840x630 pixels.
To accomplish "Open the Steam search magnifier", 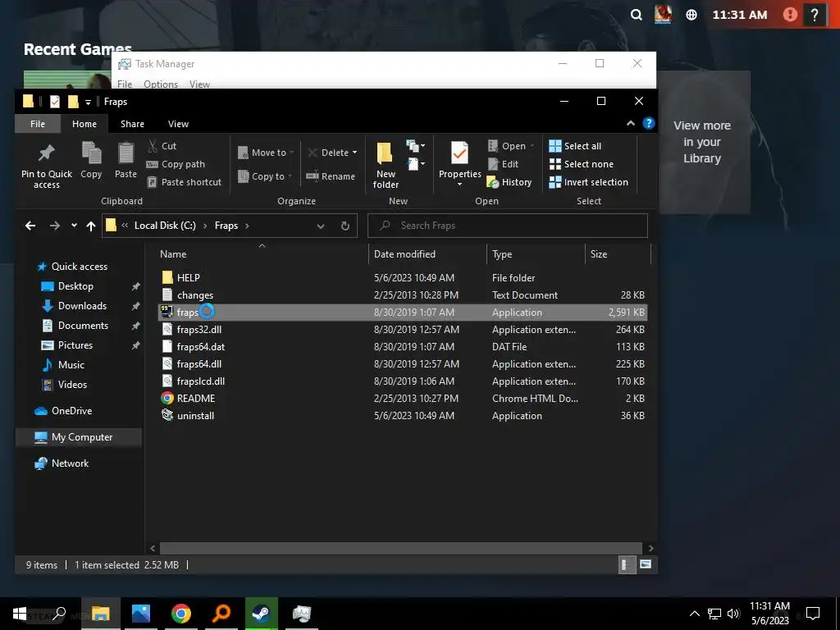I will coord(636,15).
